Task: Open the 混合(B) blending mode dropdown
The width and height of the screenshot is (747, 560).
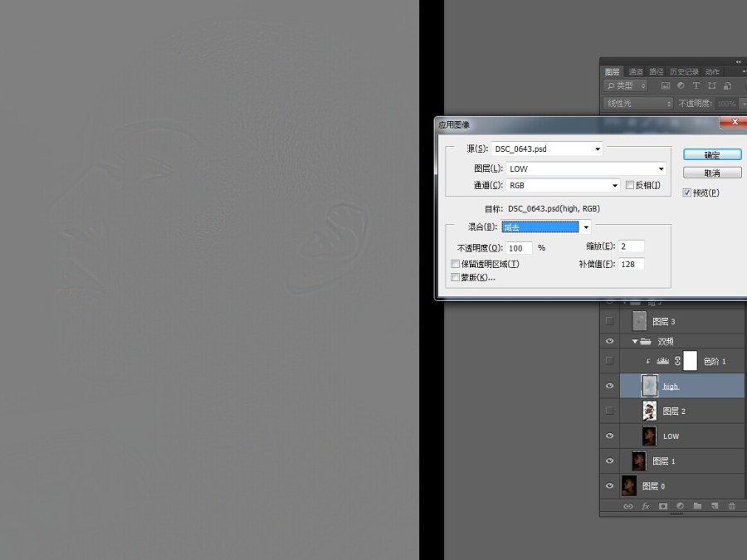Action: tap(546, 227)
